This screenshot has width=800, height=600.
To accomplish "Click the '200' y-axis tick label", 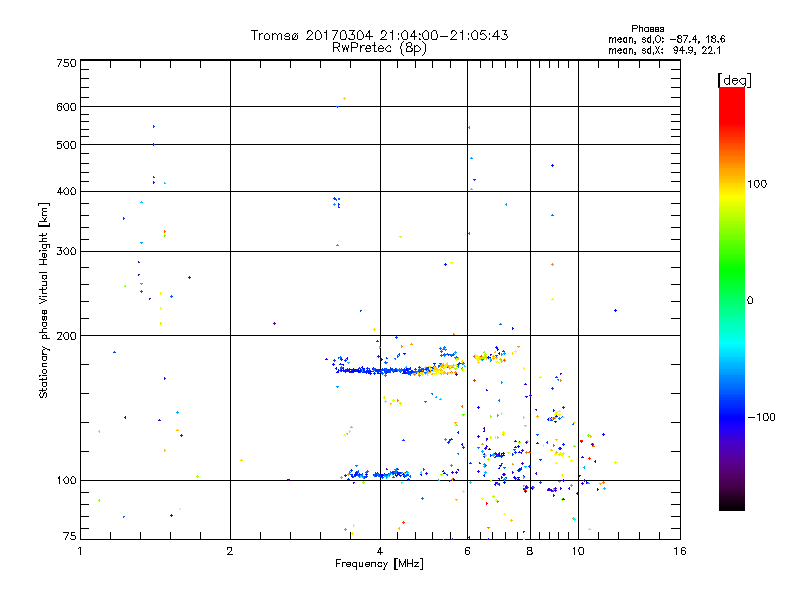I will (66, 336).
